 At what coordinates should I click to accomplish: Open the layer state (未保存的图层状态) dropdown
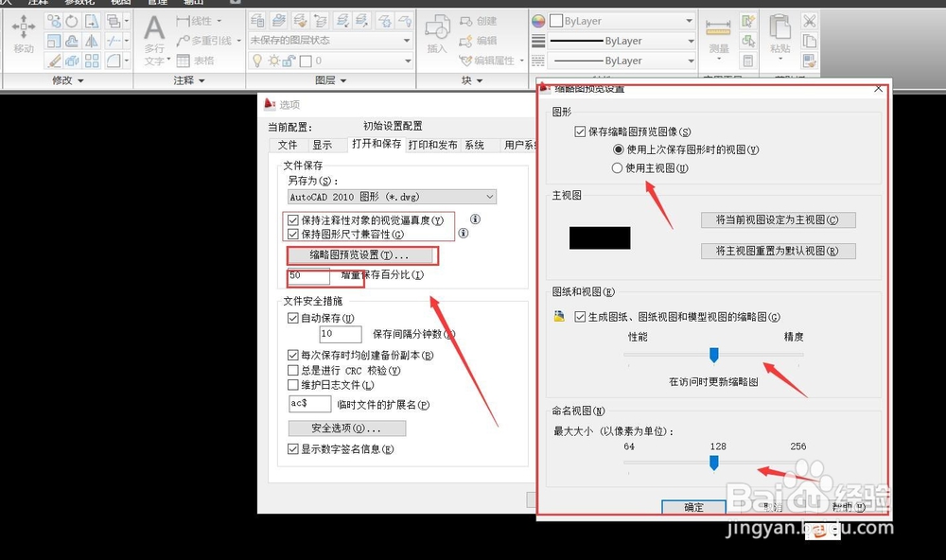(x=330, y=41)
